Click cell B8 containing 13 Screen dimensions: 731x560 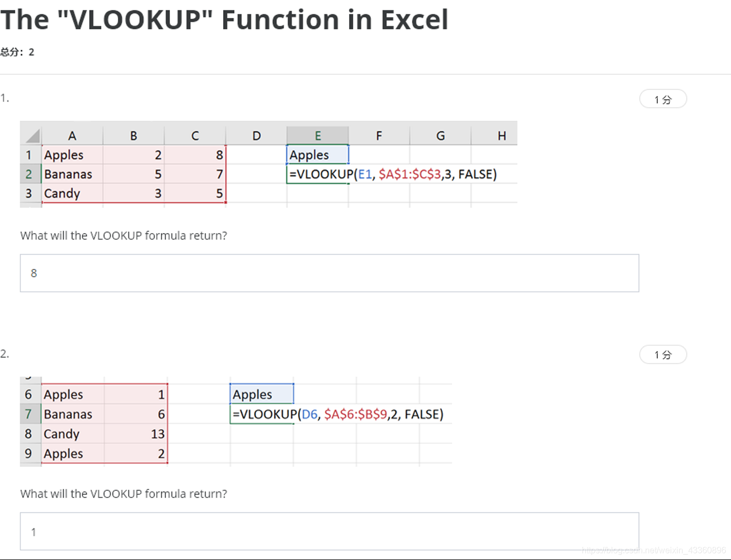tap(136, 434)
